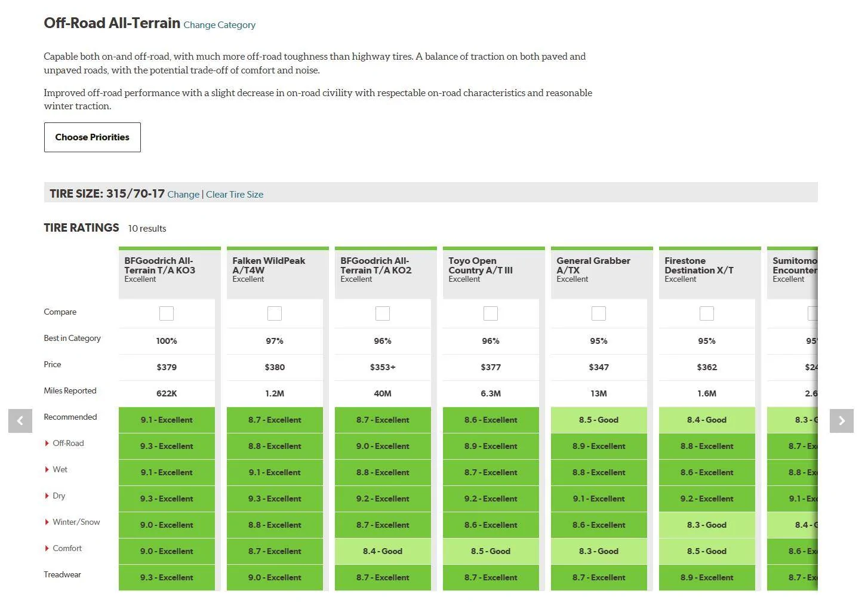The width and height of the screenshot is (868, 606).
Task: Click Firestone Winter/Snow 8.3 - Good cell
Action: 707,525
